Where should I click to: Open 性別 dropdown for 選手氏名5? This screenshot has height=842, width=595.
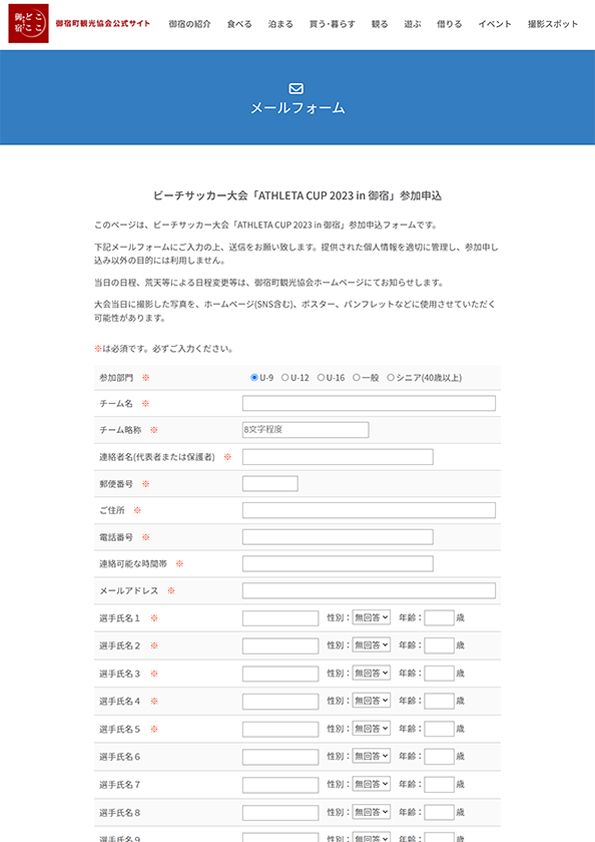point(371,729)
